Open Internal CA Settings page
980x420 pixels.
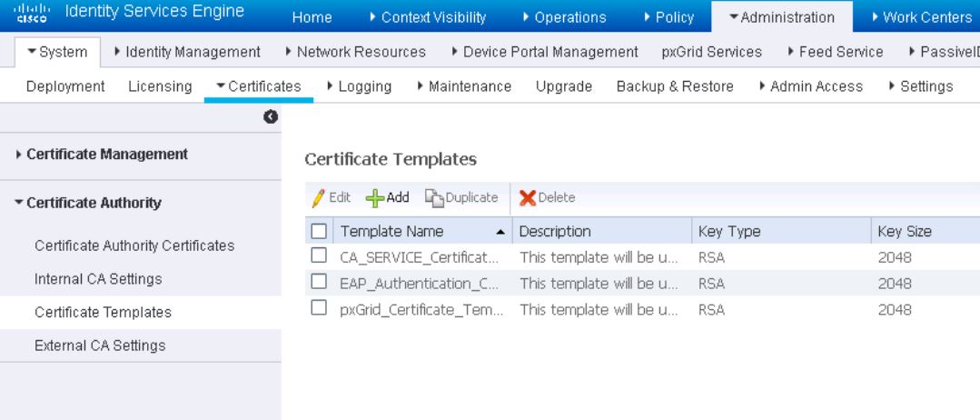click(98, 279)
